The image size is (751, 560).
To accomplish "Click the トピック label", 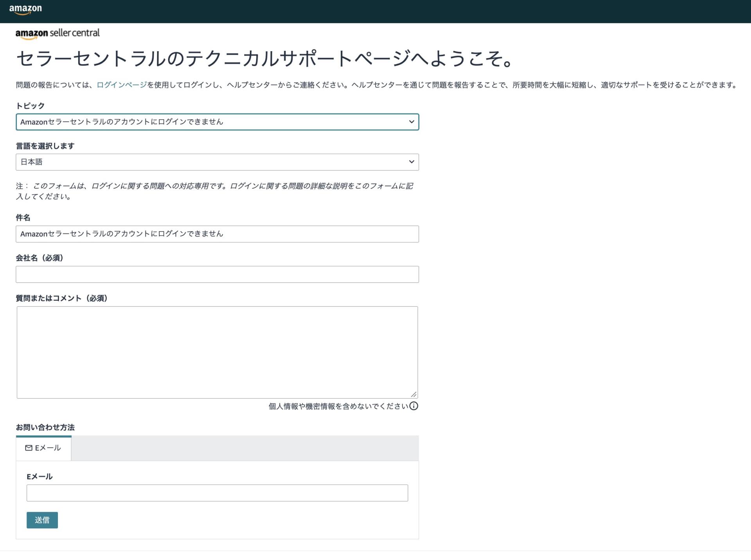I will (x=30, y=106).
